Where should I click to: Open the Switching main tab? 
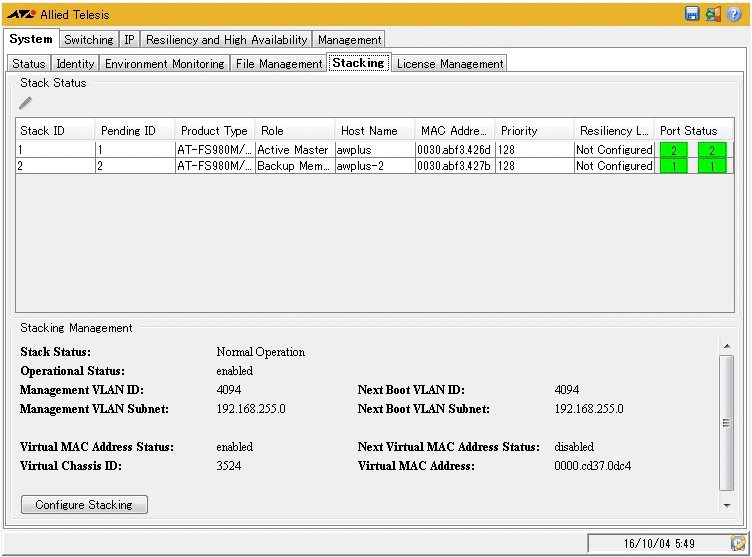pyautogui.click(x=88, y=40)
